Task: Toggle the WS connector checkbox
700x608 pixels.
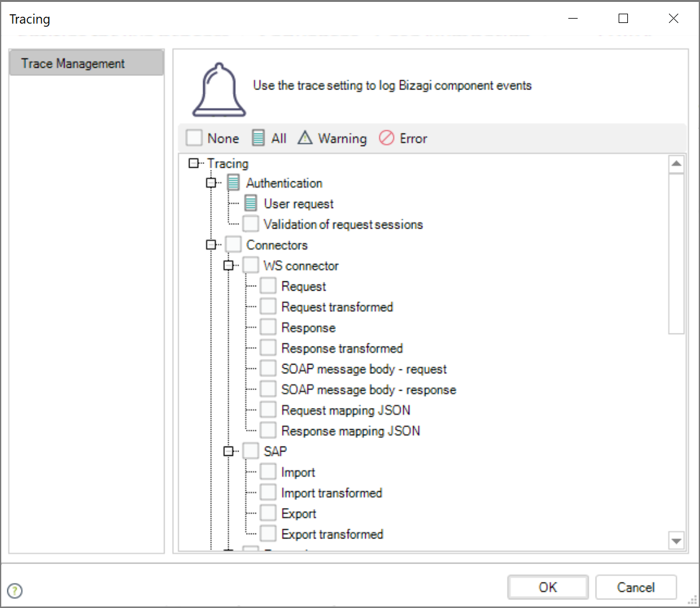Action: pos(250,265)
